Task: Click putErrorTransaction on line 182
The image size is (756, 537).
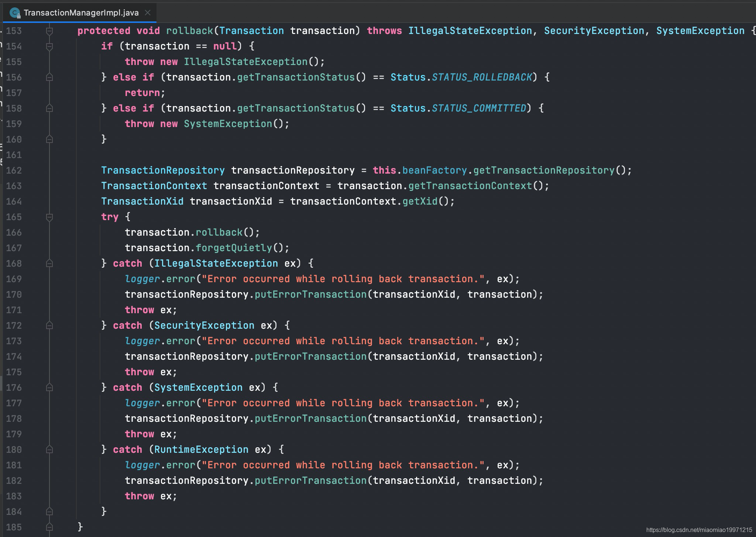Action: 310,480
